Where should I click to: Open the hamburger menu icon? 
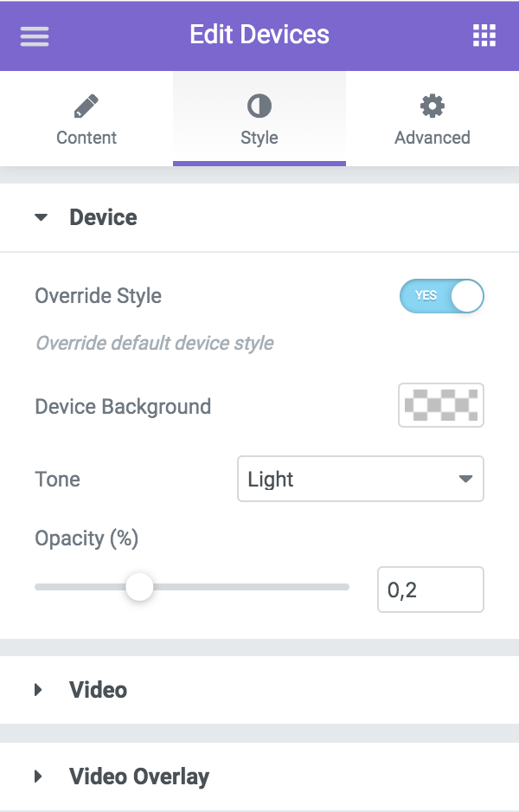tap(35, 36)
